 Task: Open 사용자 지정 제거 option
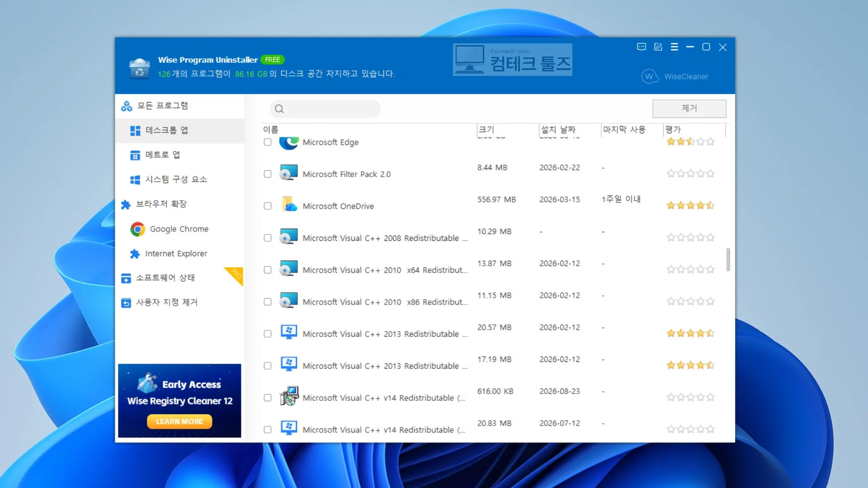pos(179,302)
